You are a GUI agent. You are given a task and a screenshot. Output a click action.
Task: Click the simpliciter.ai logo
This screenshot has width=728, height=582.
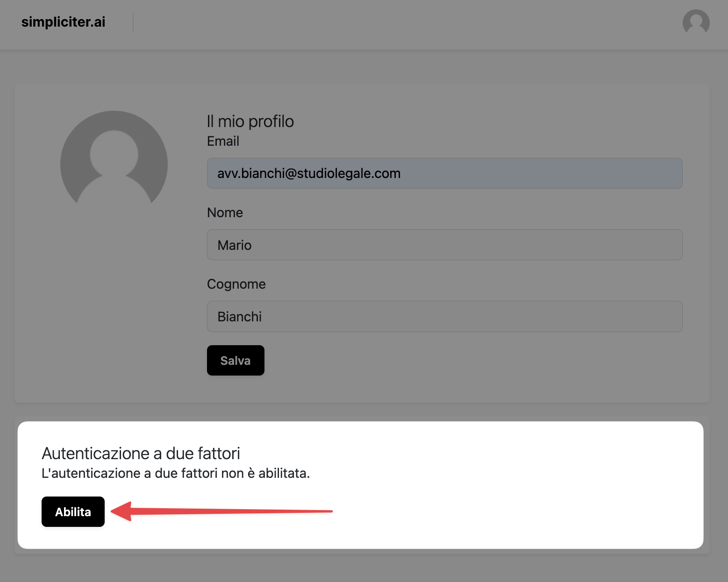pyautogui.click(x=63, y=22)
